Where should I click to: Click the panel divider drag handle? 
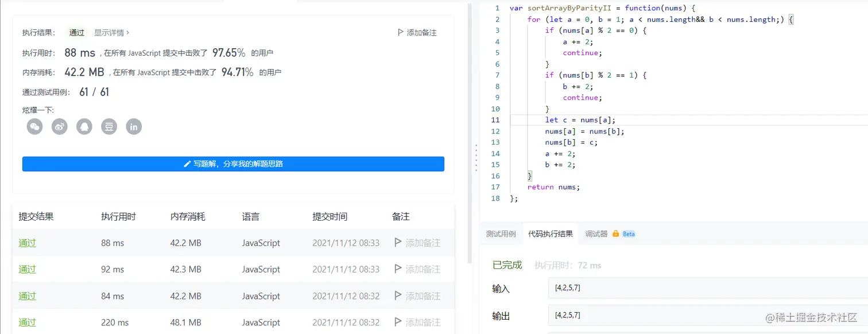[476, 158]
